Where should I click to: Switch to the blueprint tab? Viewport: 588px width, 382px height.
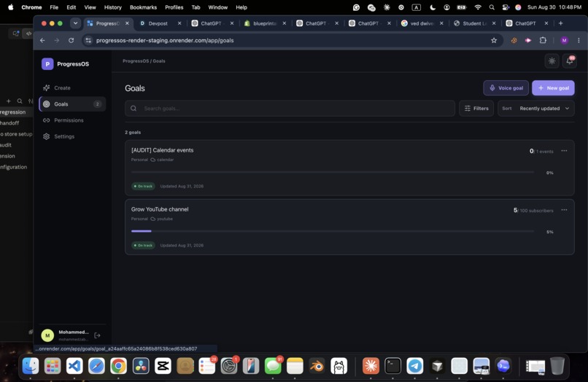point(266,23)
